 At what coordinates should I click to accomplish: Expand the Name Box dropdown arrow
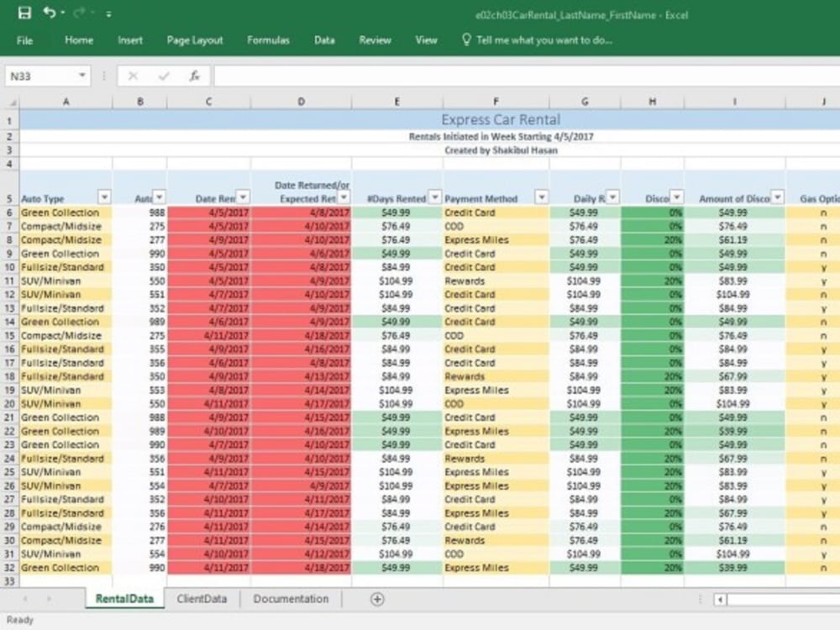tap(82, 76)
